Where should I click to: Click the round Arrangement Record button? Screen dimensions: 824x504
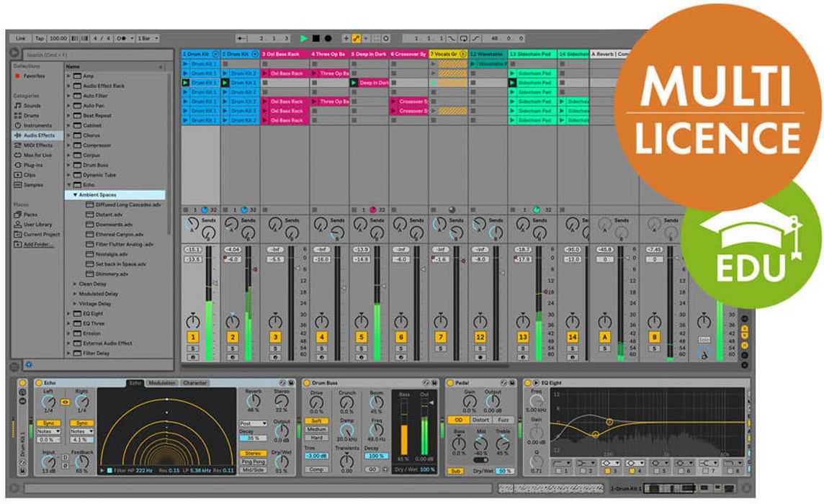coord(328,38)
